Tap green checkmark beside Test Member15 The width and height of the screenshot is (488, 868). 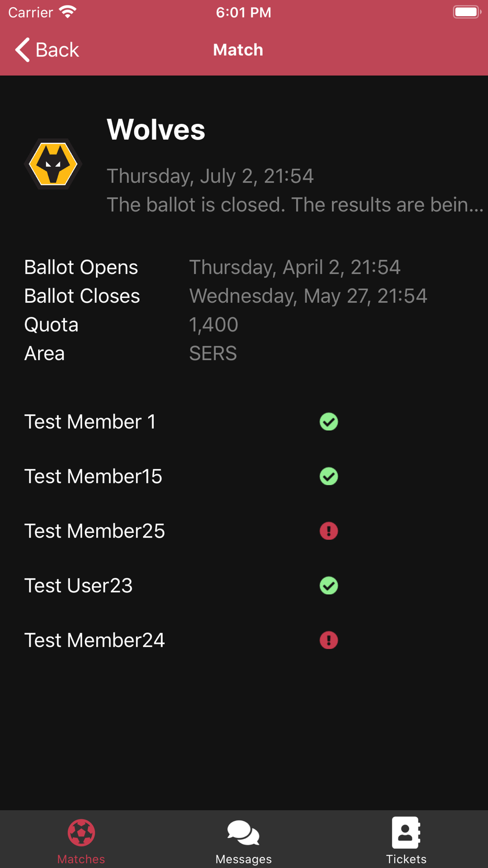[x=328, y=476]
